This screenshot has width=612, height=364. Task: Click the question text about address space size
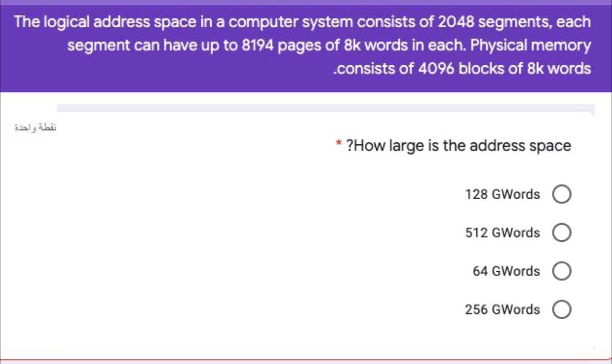click(459, 146)
